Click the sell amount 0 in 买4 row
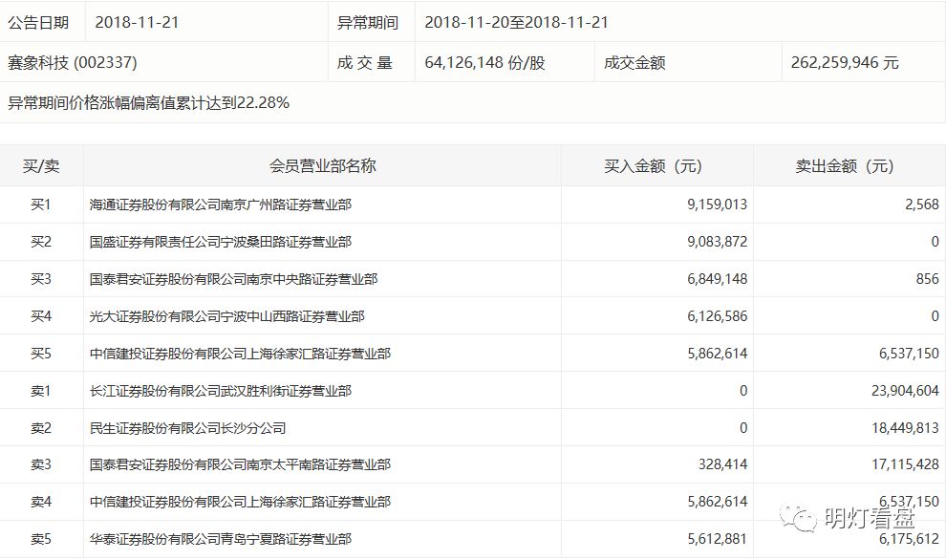This screenshot has height=560, width=946. coord(935,316)
